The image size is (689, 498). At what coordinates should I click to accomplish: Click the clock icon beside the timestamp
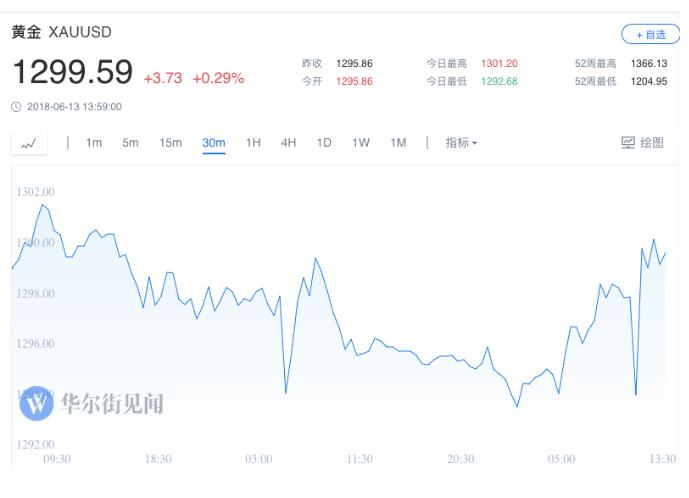click(16, 106)
